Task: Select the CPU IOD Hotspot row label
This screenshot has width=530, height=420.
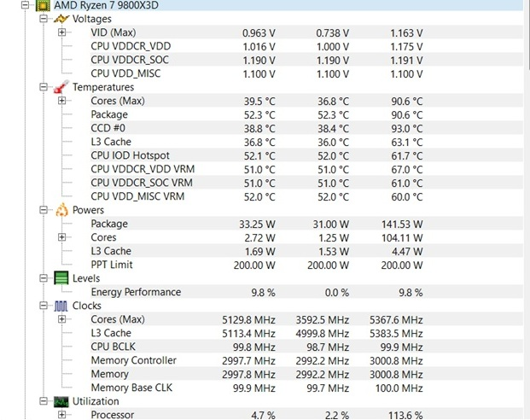Action: [130, 155]
